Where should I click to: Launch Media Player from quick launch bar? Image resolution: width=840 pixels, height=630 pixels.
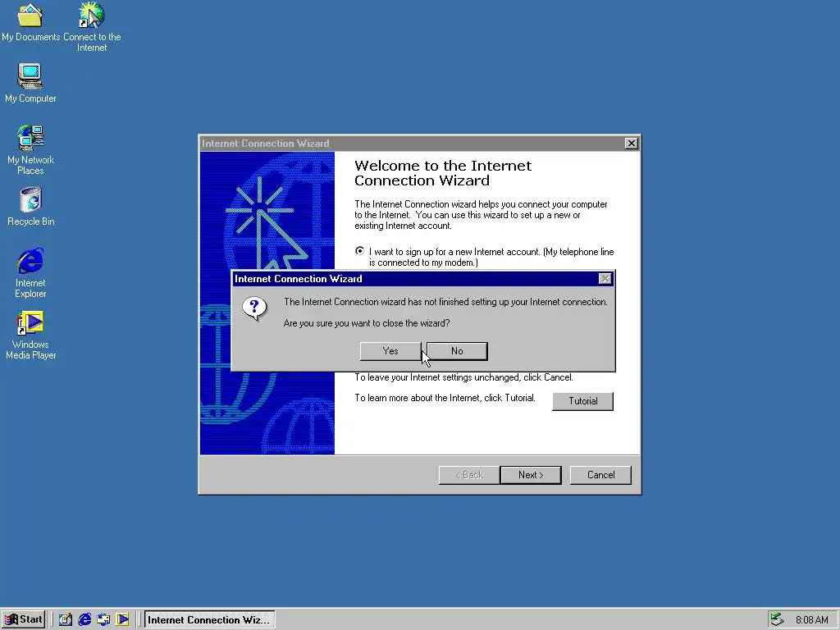[123, 620]
